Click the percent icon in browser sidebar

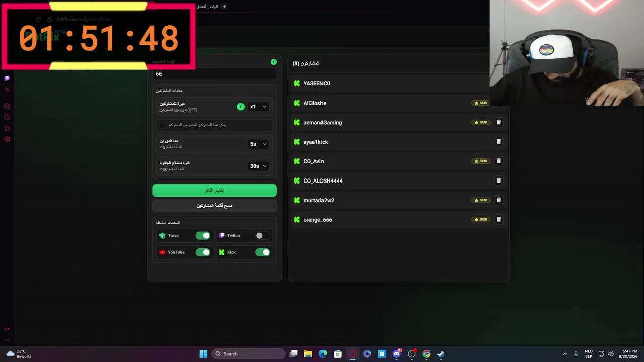[x=7, y=89]
